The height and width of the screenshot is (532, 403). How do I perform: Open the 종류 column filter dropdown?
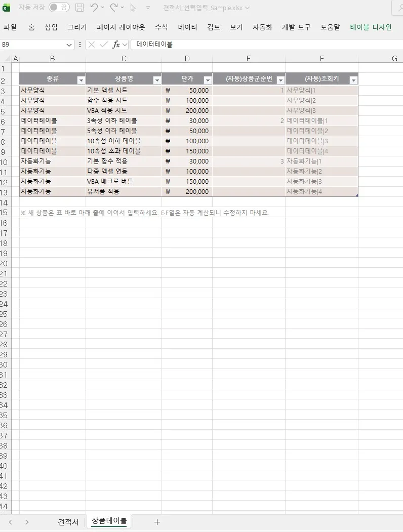[x=80, y=80]
